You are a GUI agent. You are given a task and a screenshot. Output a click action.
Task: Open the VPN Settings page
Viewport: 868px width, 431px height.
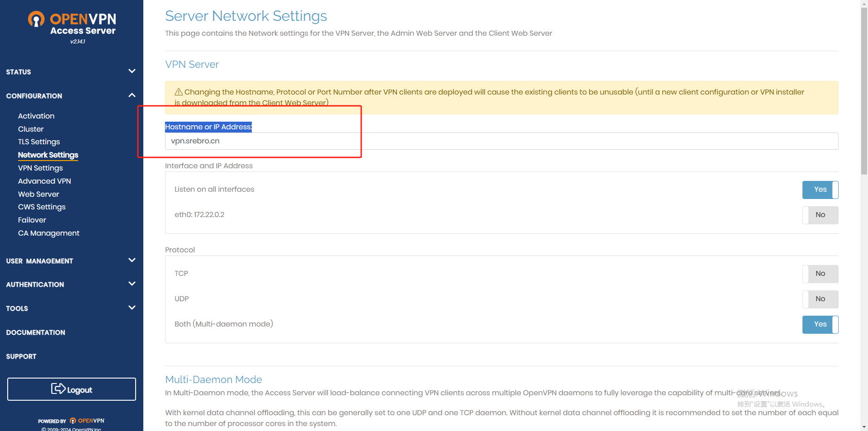40,168
